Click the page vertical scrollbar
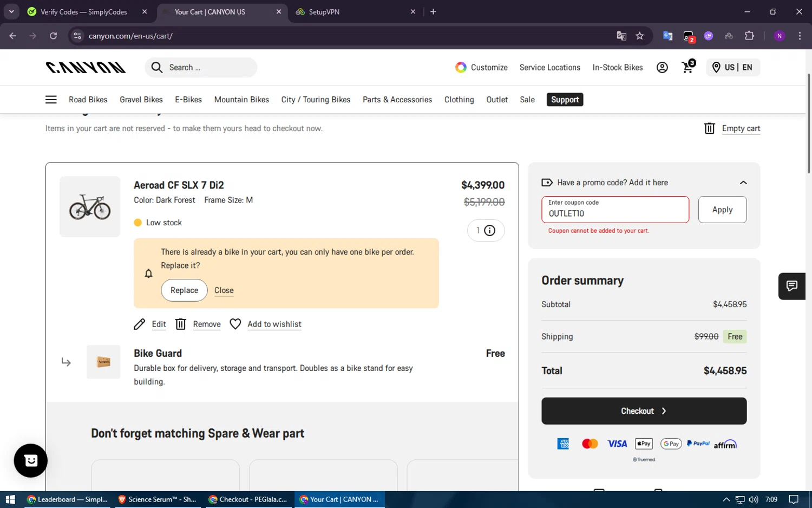Screen dimensions: 812x508 tap(809, 123)
